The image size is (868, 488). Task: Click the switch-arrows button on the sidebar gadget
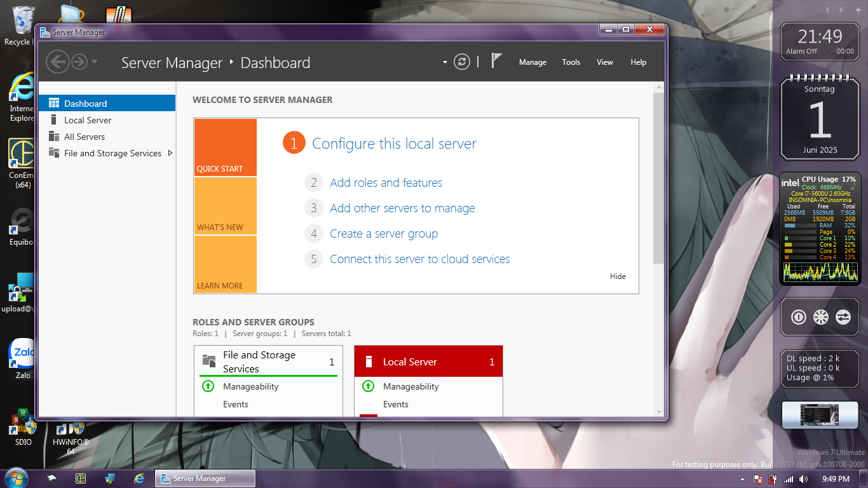tap(843, 316)
